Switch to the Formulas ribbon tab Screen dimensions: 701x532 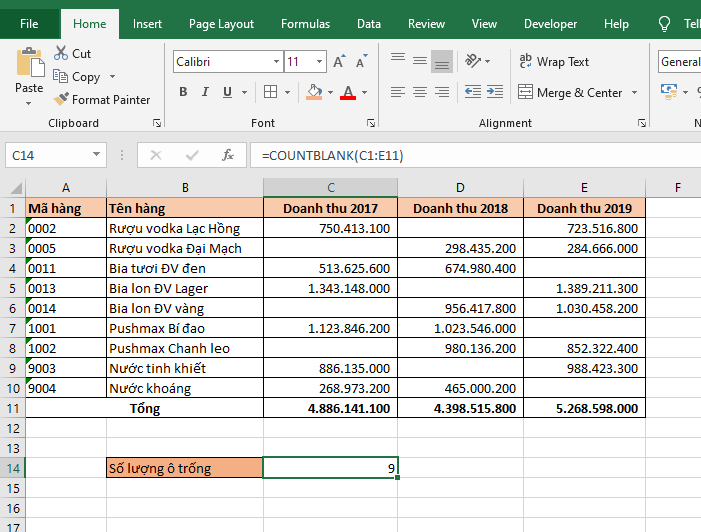coord(305,24)
